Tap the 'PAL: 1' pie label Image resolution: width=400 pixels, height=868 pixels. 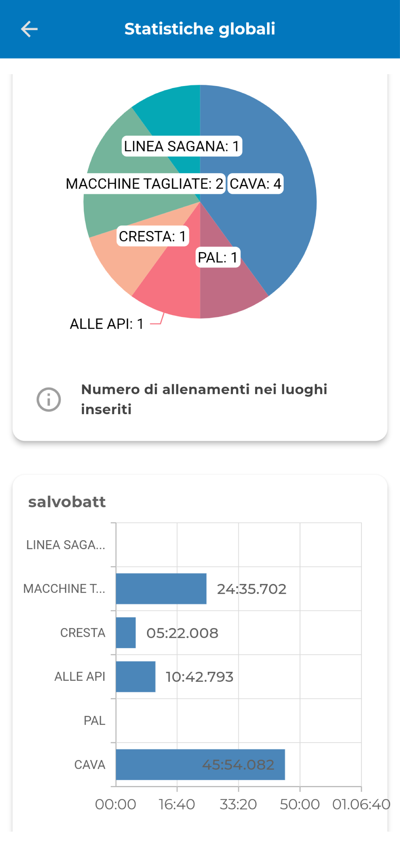[218, 257]
